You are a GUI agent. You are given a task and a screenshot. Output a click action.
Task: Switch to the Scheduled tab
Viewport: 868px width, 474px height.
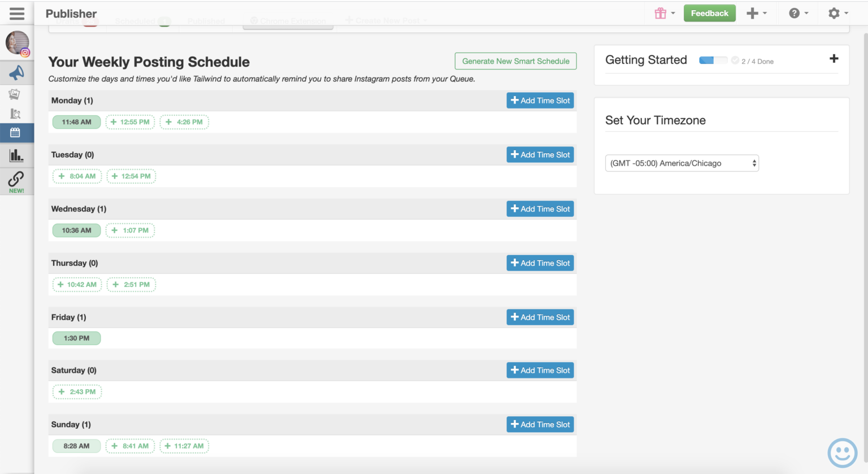click(x=136, y=20)
